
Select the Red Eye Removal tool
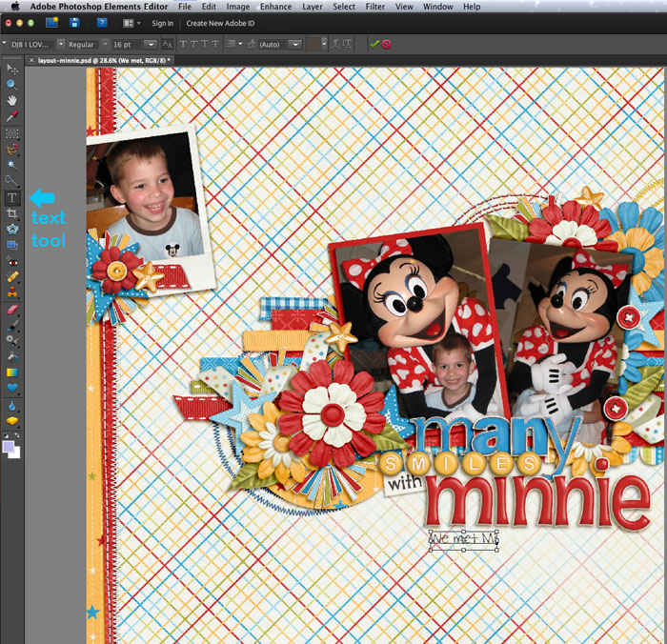pyautogui.click(x=11, y=262)
